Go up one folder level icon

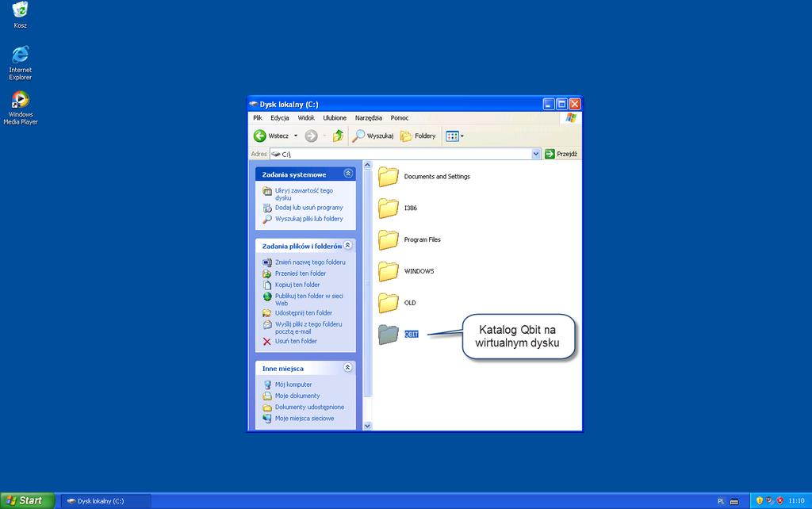point(338,136)
